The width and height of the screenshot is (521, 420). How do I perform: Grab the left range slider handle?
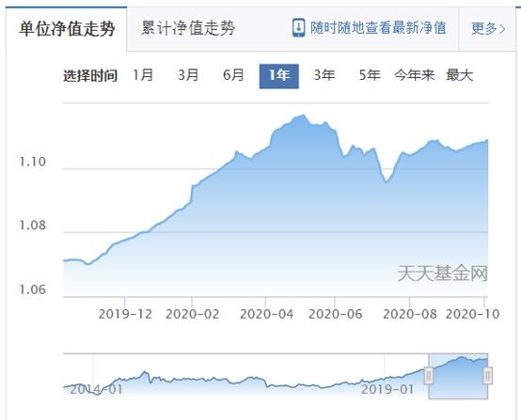point(429,376)
